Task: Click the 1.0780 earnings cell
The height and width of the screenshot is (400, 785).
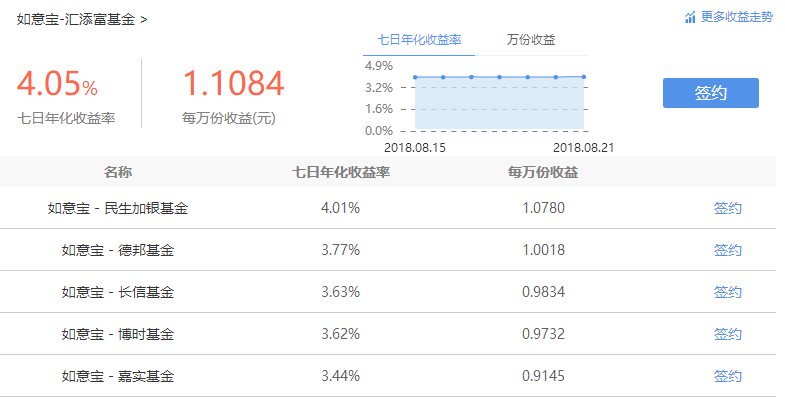Action: (x=544, y=208)
